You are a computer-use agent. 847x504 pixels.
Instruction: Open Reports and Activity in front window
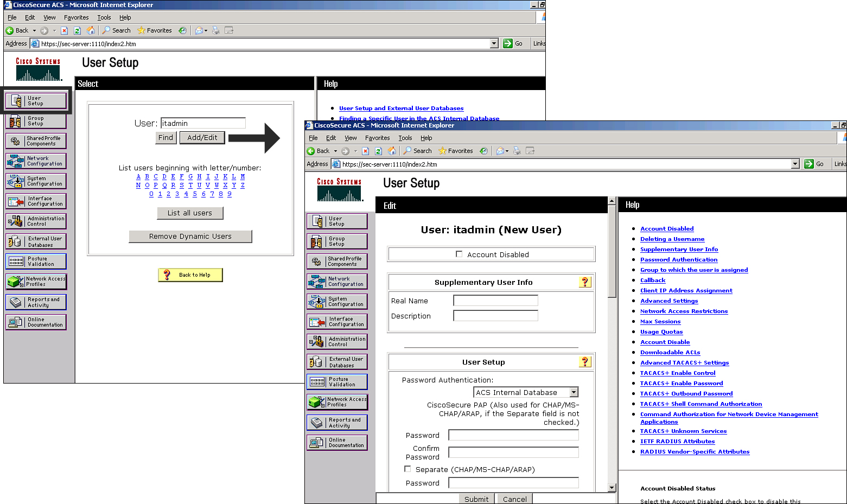click(x=337, y=423)
